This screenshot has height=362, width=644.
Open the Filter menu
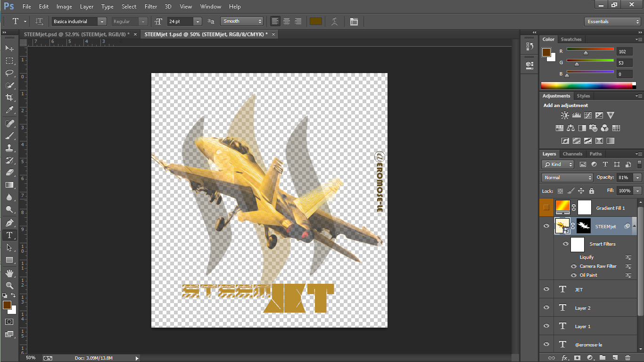pos(151,7)
